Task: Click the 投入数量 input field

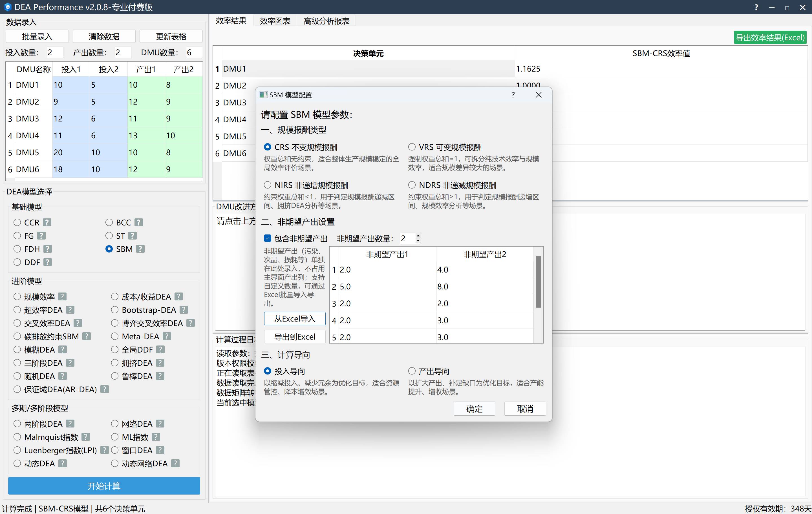Action: 55,53
